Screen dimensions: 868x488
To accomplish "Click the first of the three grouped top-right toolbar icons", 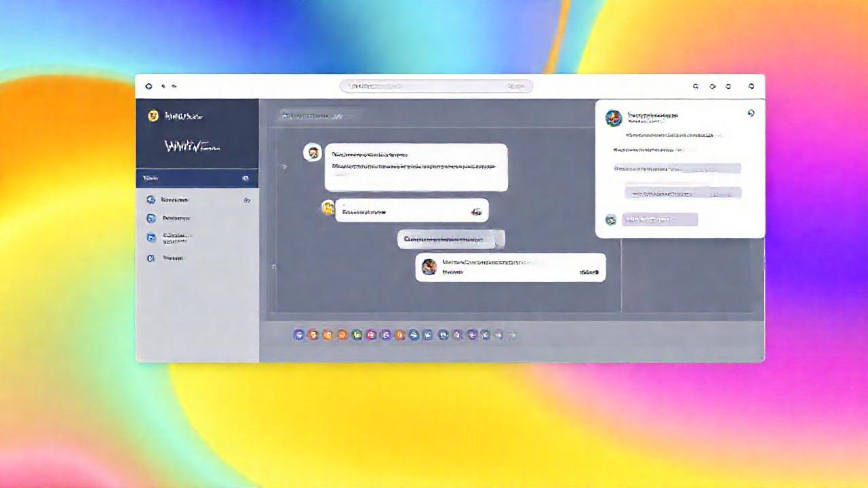I will 695,86.
